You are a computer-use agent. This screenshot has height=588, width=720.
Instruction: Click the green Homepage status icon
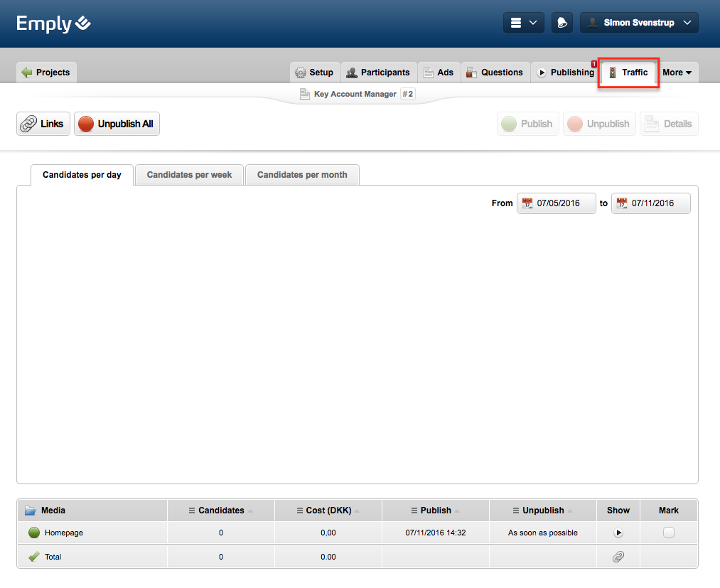click(x=33, y=533)
